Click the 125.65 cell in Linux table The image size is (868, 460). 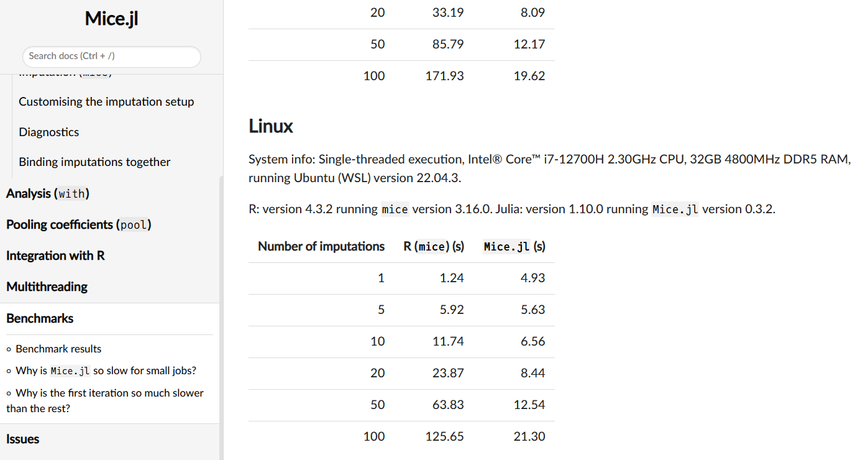click(444, 436)
